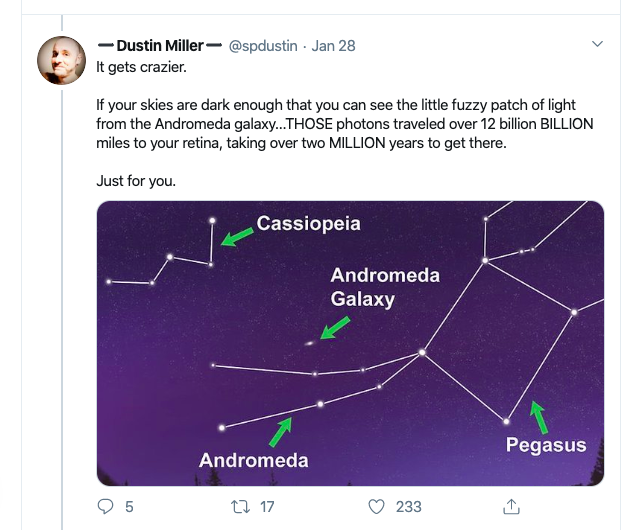Click the green arrow pointing to Cassiopeia
This screenshot has height=530, width=642.
click(237, 236)
